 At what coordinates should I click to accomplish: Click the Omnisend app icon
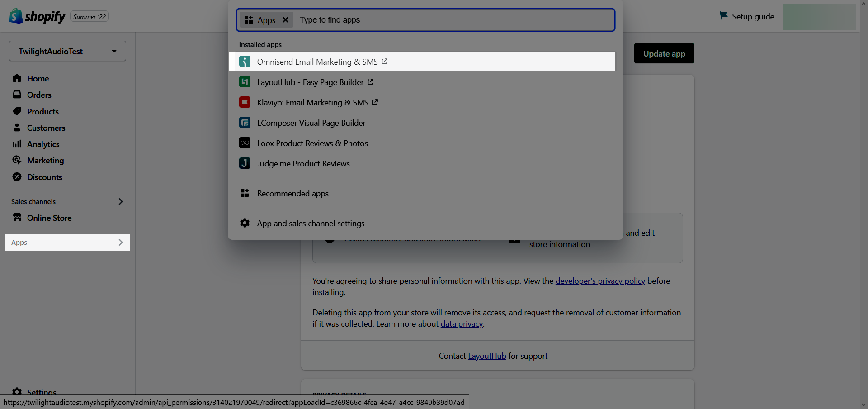click(x=245, y=62)
